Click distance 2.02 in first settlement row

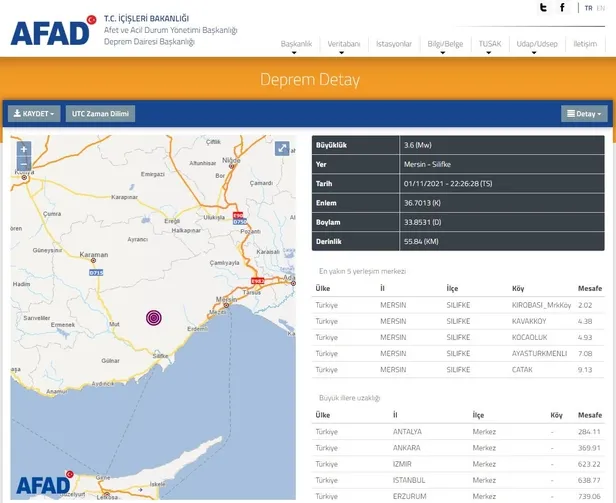pos(585,305)
